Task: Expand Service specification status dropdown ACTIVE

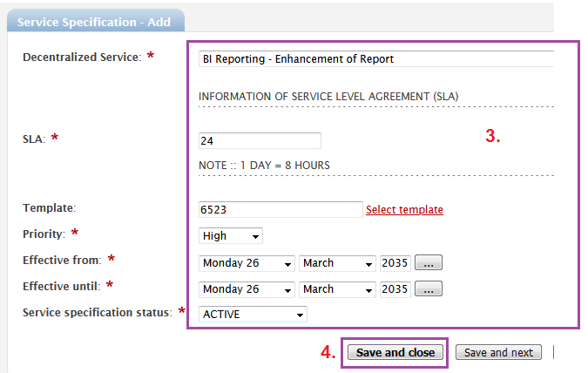Action: (253, 314)
